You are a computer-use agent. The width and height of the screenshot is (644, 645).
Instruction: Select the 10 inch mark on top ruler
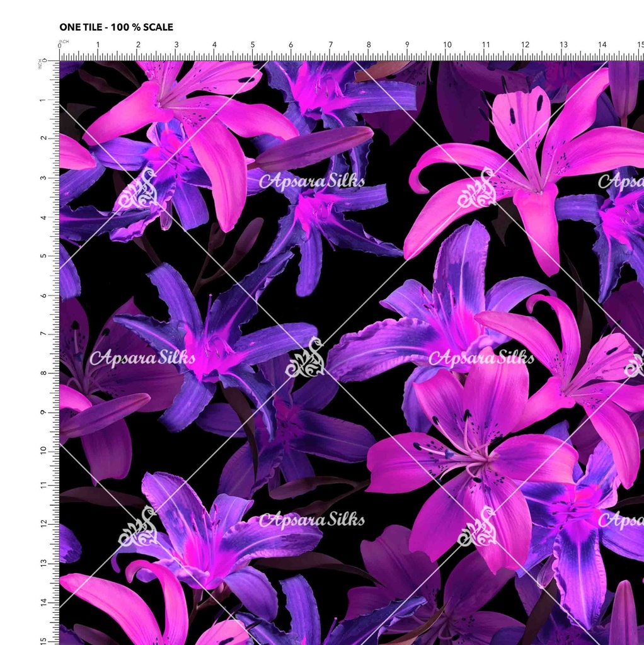pos(447,45)
